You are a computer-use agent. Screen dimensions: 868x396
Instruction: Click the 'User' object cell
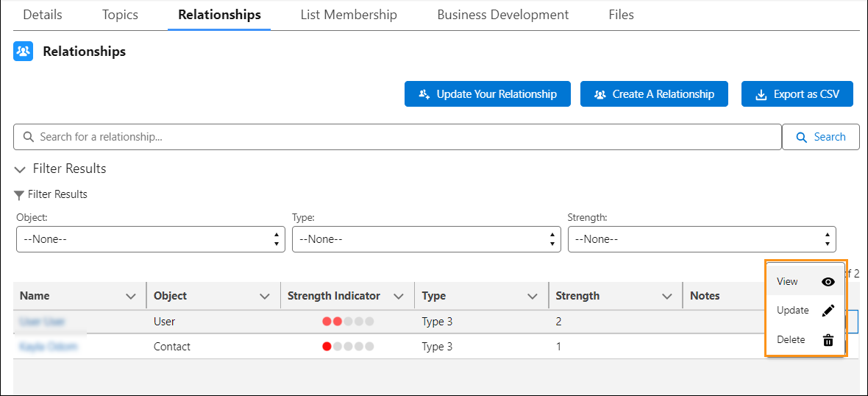pos(165,321)
